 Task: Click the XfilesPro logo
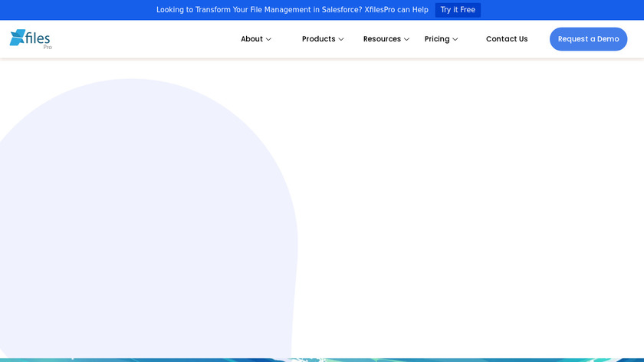pyautogui.click(x=31, y=39)
